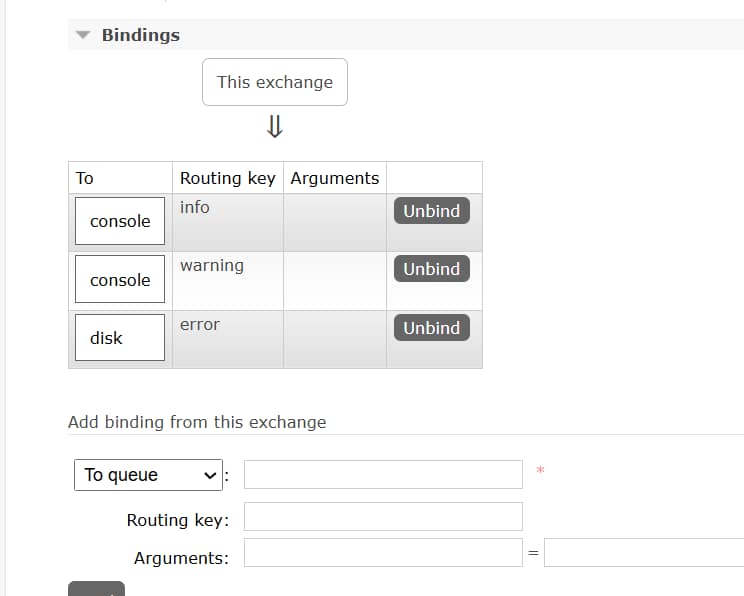Click the "This exchange" box
Viewport: 744px width, 596px height.
pyautogui.click(x=275, y=82)
